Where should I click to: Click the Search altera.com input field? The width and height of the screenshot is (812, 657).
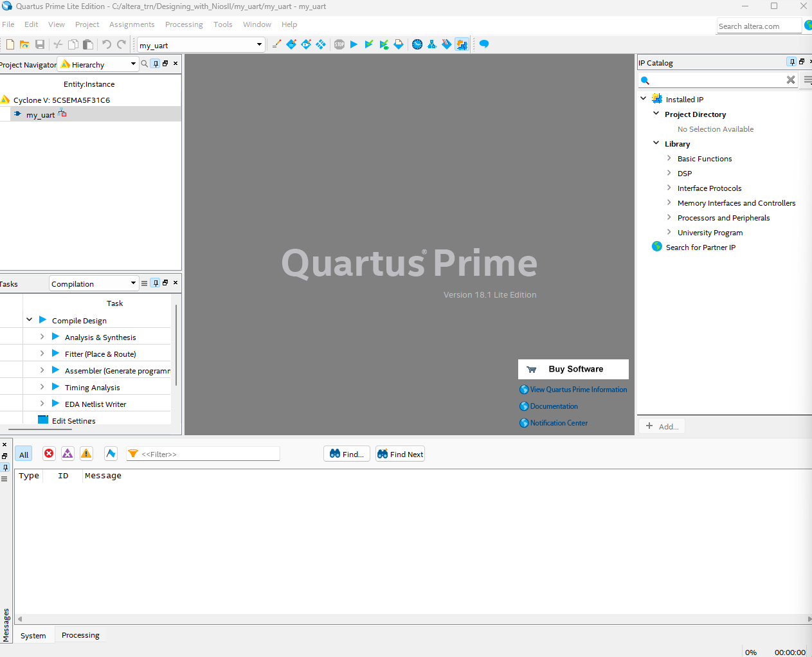(x=759, y=26)
